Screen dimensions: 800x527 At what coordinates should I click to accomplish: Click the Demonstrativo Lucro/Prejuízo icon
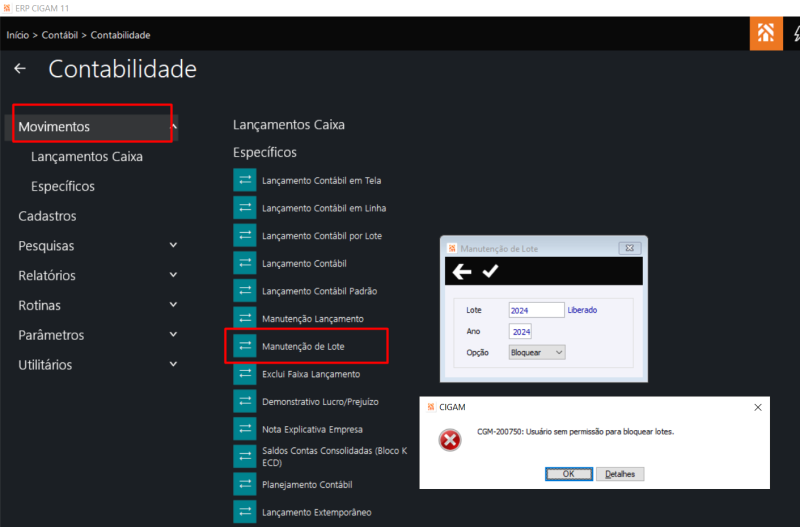click(x=245, y=401)
